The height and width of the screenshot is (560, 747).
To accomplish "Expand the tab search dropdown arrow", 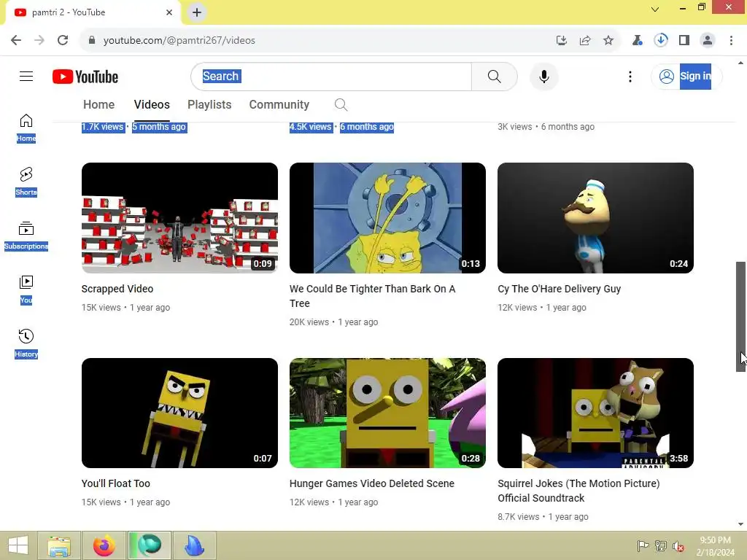I will tap(655, 9).
